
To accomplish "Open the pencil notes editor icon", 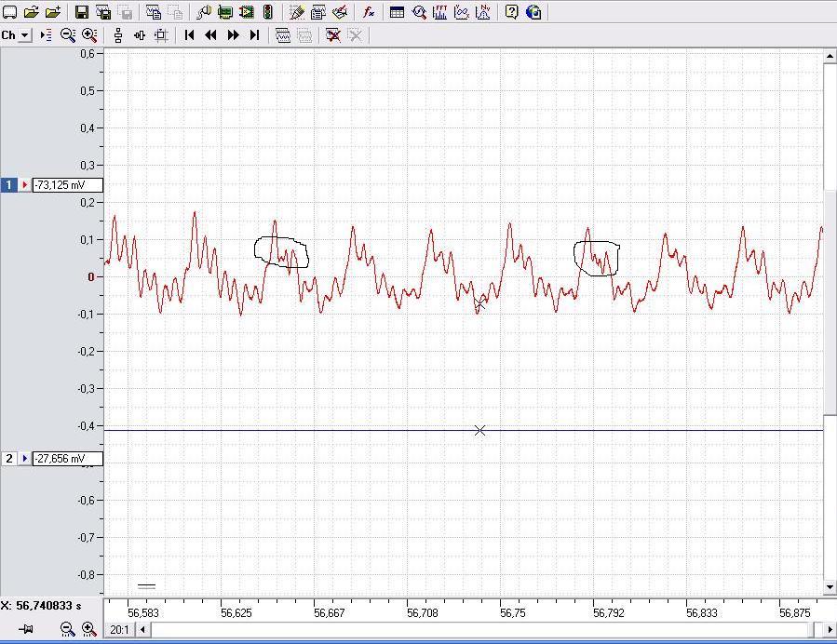I will [x=297, y=12].
